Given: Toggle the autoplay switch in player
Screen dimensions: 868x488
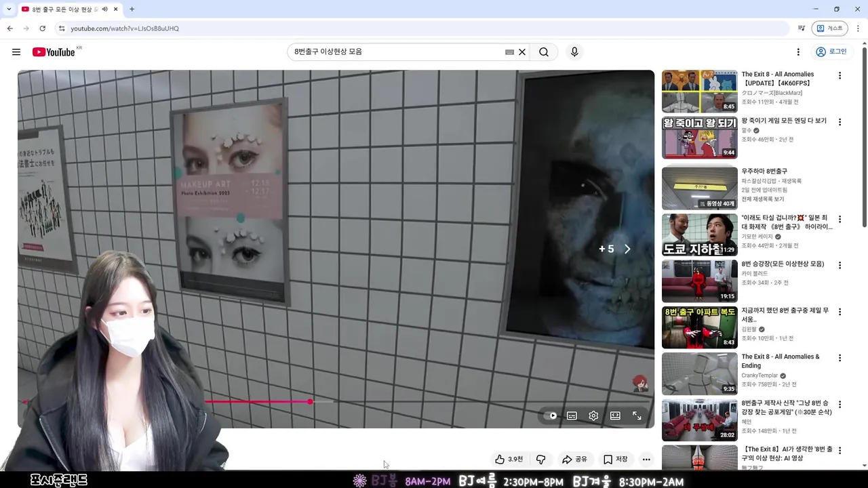Looking at the screenshot, I should point(551,415).
